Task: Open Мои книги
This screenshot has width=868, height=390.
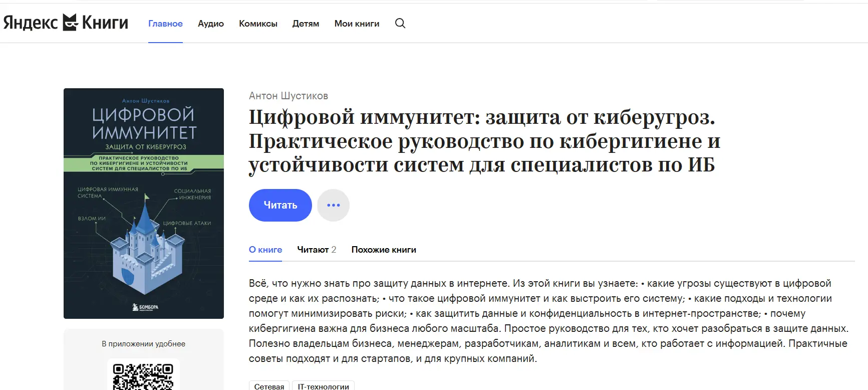Action: 357,24
